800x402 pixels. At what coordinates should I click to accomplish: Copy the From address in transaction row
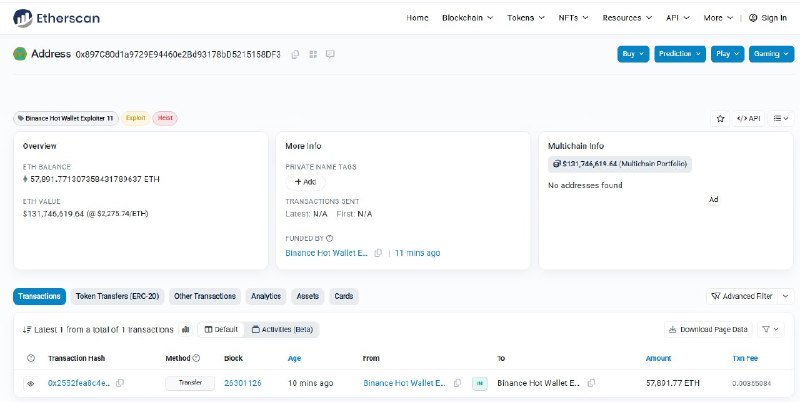point(458,383)
